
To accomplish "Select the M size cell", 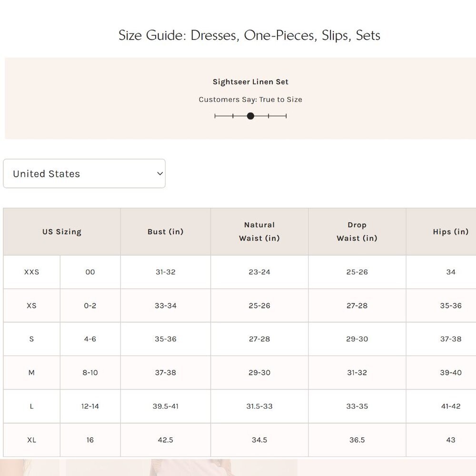I will click(x=31, y=373).
